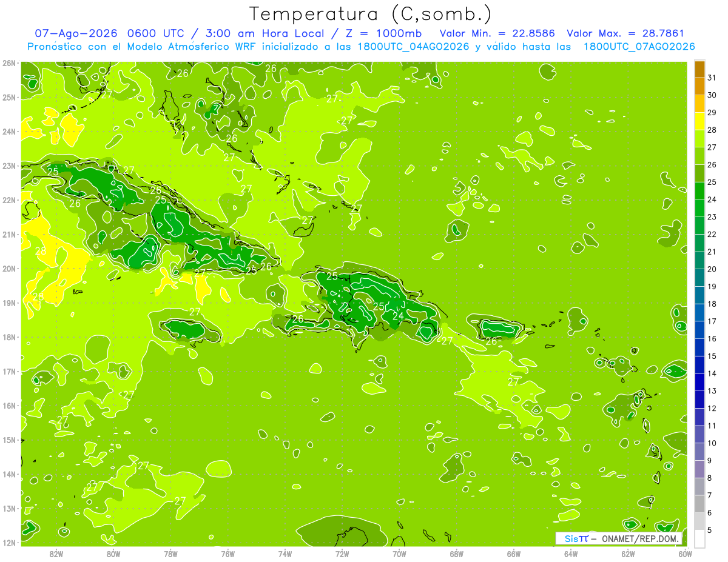This screenshot has width=728, height=562.
Task: Click the "20N" latitude label
Action: coord(8,269)
